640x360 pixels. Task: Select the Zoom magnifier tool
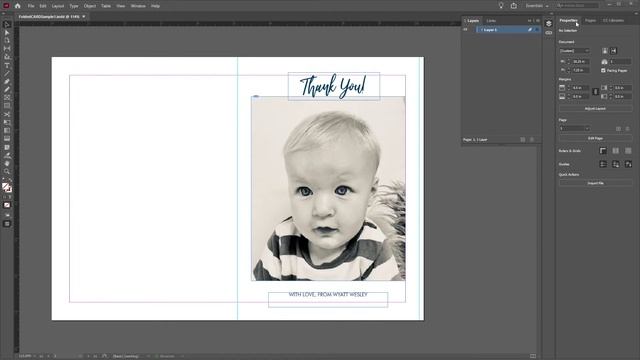click(x=7, y=171)
